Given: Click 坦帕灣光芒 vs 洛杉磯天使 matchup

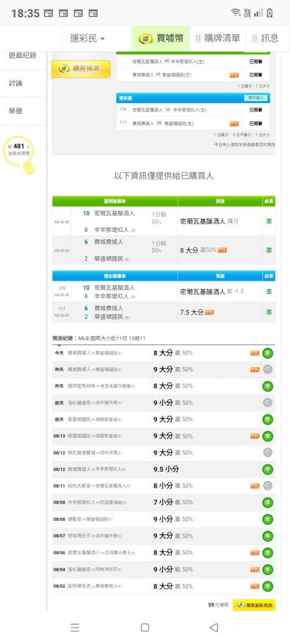Looking at the screenshot, I should click(x=95, y=536).
